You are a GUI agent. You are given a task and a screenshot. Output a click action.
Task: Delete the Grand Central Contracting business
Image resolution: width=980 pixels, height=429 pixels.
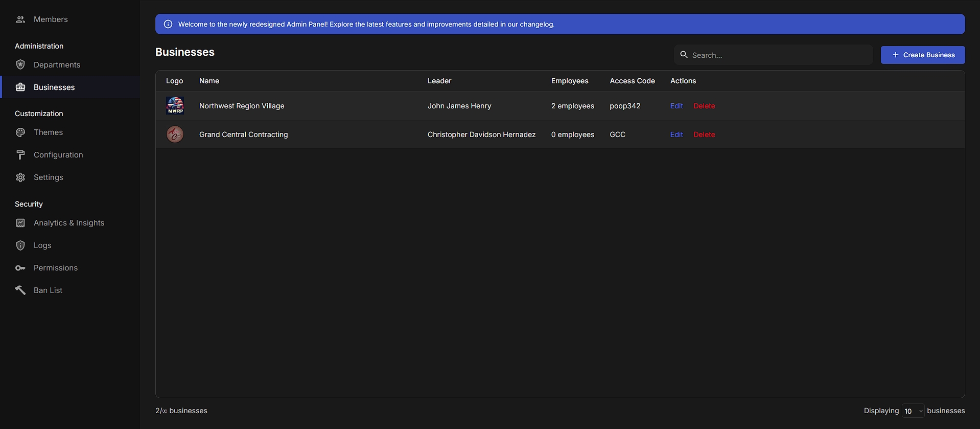point(704,134)
